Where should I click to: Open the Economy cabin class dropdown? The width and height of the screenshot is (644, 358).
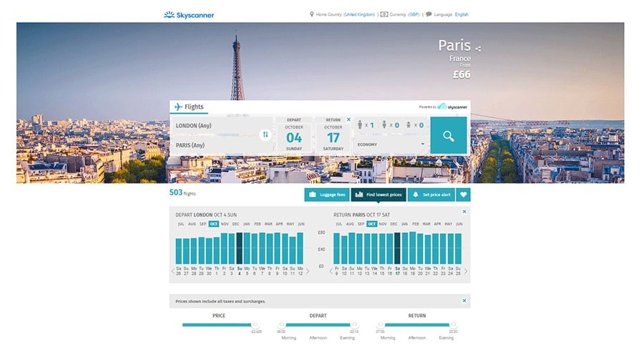coord(390,144)
